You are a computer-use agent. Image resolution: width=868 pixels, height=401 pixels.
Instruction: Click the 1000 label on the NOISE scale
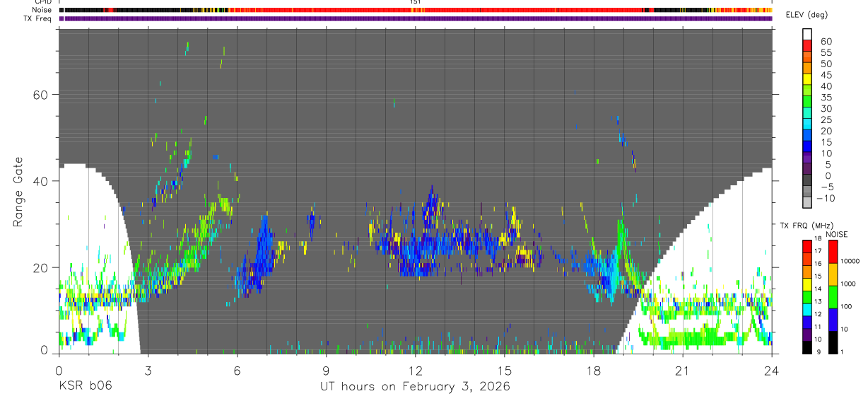click(849, 284)
